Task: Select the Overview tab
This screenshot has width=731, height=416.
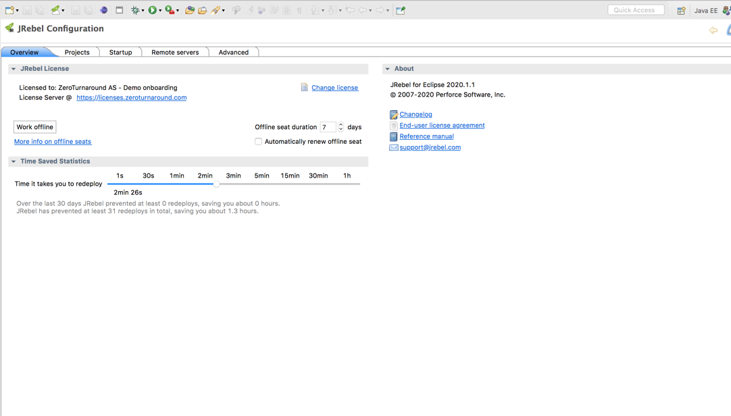Action: (25, 52)
